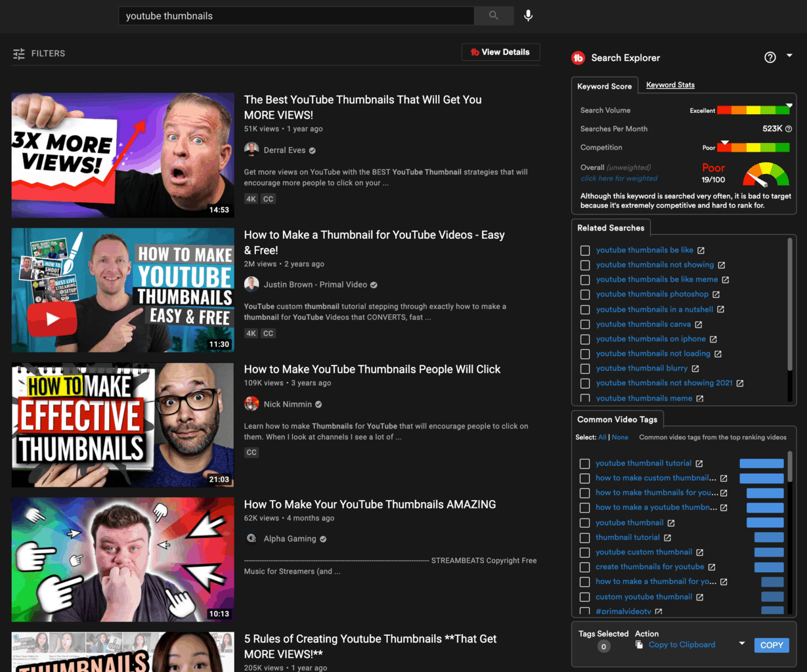Click the View Details button
The height and width of the screenshot is (672, 807).
coord(500,52)
